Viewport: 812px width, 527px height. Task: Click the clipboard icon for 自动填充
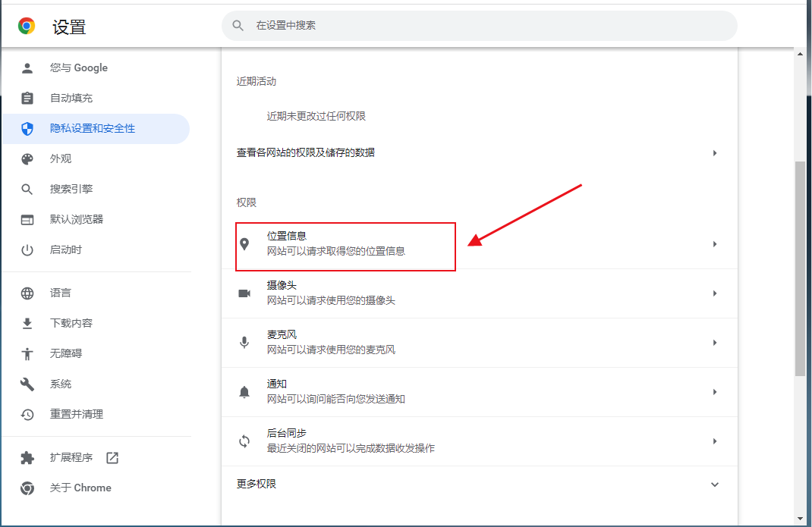pos(27,98)
